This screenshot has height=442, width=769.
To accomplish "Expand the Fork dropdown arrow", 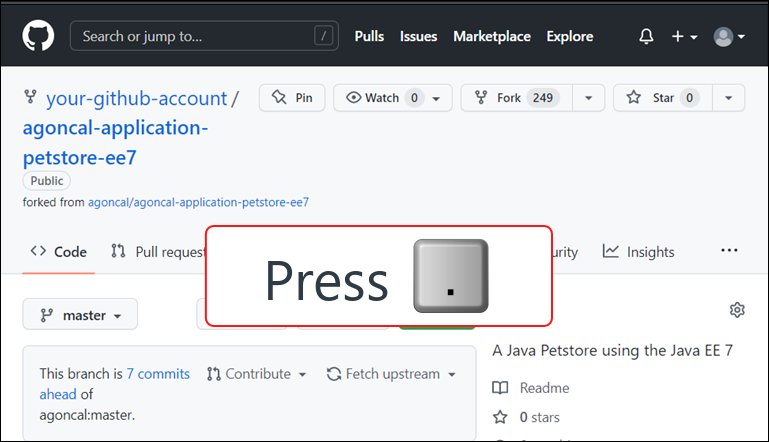I will pyautogui.click(x=589, y=98).
